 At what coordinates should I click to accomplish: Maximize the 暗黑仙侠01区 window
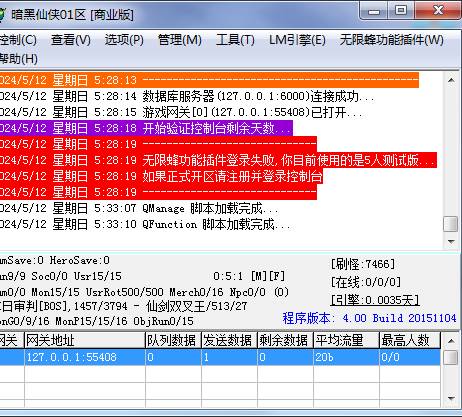400,11
